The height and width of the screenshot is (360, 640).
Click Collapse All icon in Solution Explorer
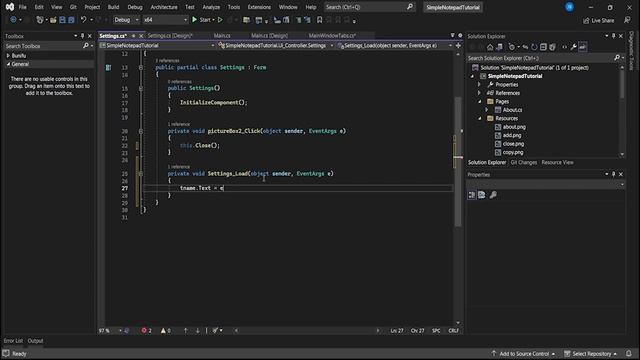tap(543, 47)
